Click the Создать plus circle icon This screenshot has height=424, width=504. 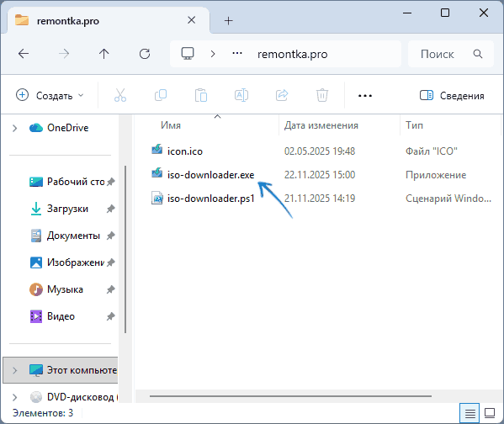pos(22,95)
